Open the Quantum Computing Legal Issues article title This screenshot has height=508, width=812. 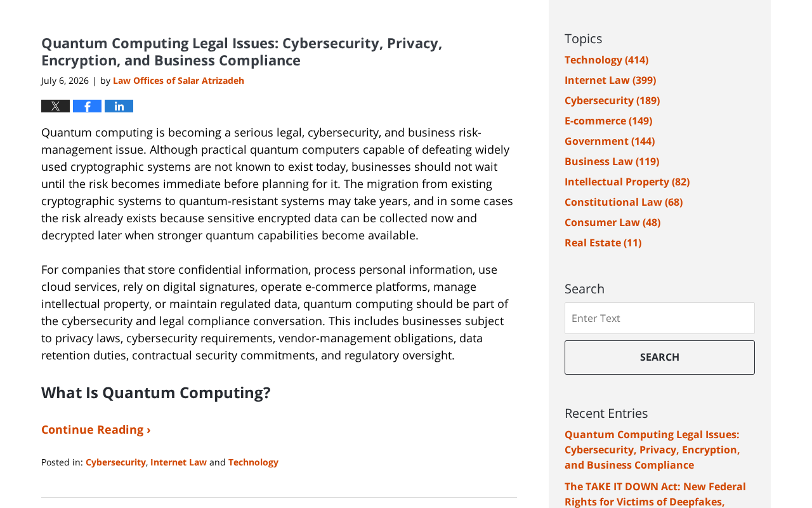pos(242,51)
